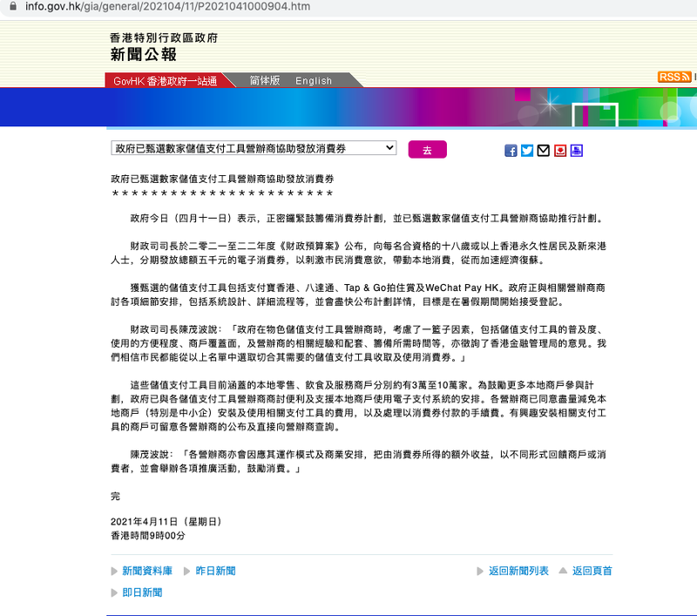This screenshot has width=697, height=616.
Task: Click the 新聞公報 header title
Action: click(x=143, y=55)
